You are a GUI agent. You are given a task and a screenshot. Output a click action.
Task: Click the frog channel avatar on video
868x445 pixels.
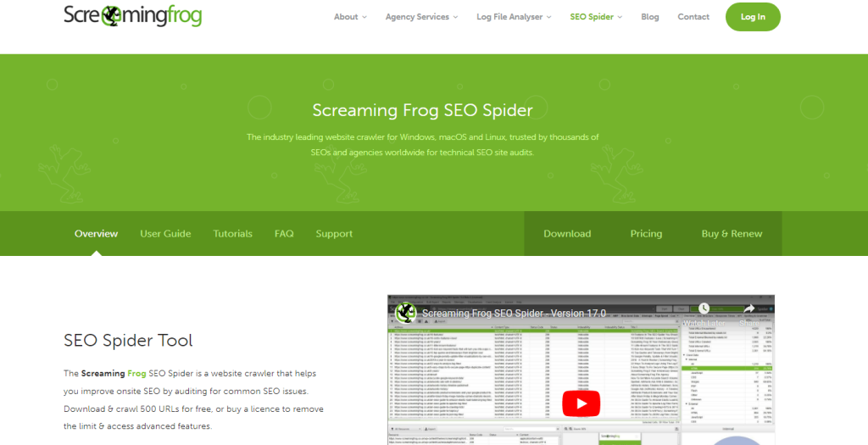tap(405, 313)
